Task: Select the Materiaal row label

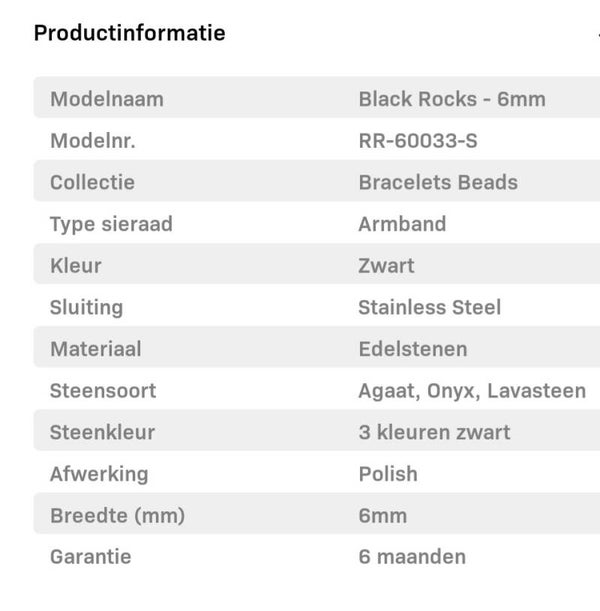Action: click(x=96, y=349)
